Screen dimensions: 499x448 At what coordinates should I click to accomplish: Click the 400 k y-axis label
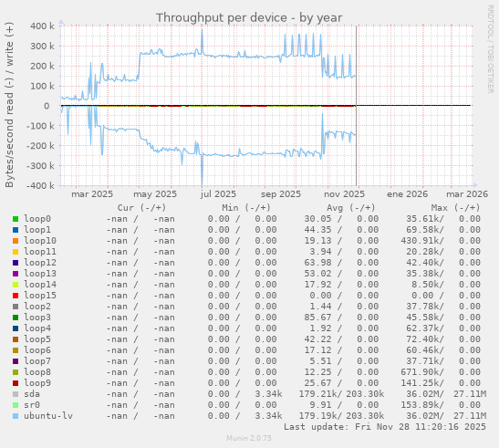point(42,26)
